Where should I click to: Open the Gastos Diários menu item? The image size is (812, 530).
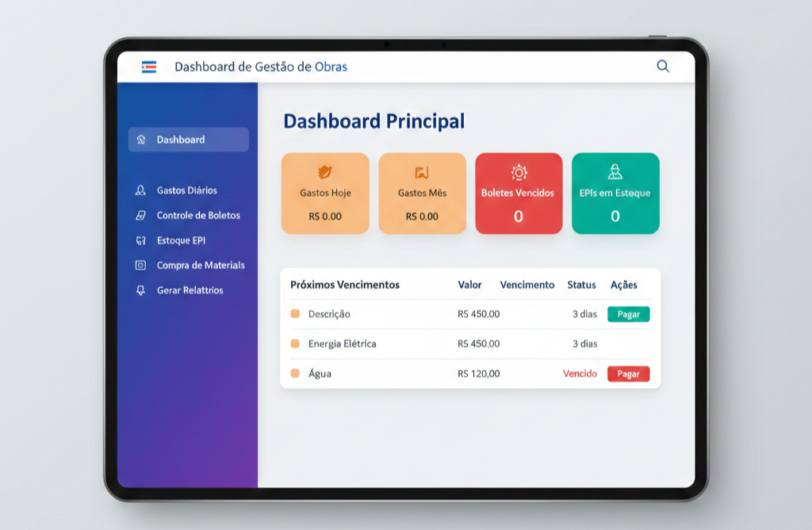pos(186,190)
